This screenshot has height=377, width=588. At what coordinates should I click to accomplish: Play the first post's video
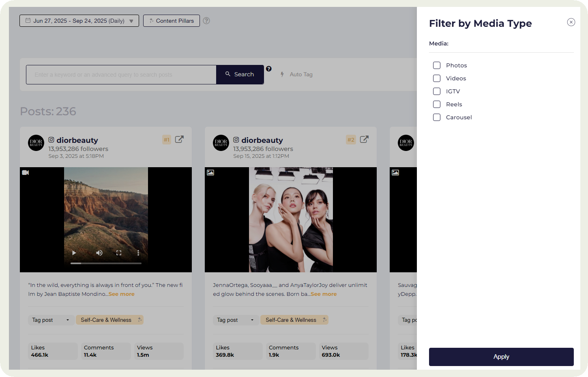pyautogui.click(x=74, y=253)
